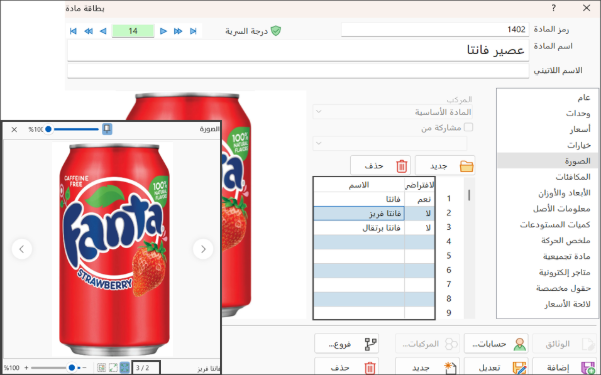
Task: Click the stretch image diagonal arrows icon
Action: click(113, 368)
